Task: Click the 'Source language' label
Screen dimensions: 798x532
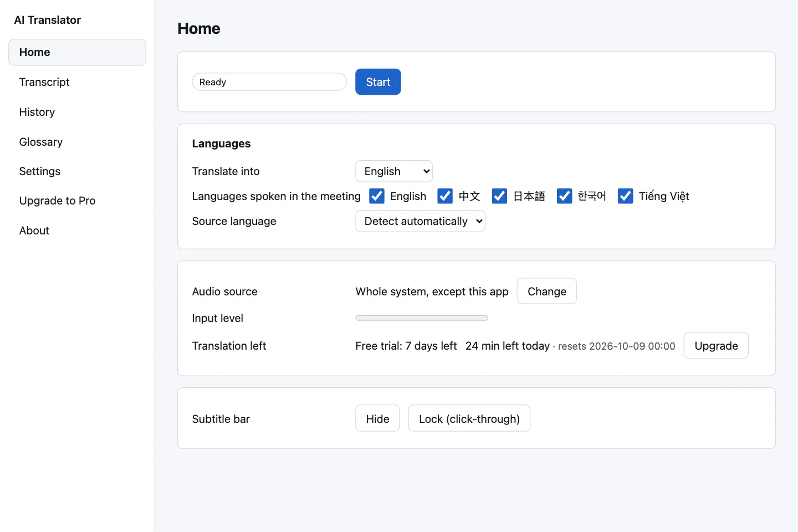Action: 234,221
